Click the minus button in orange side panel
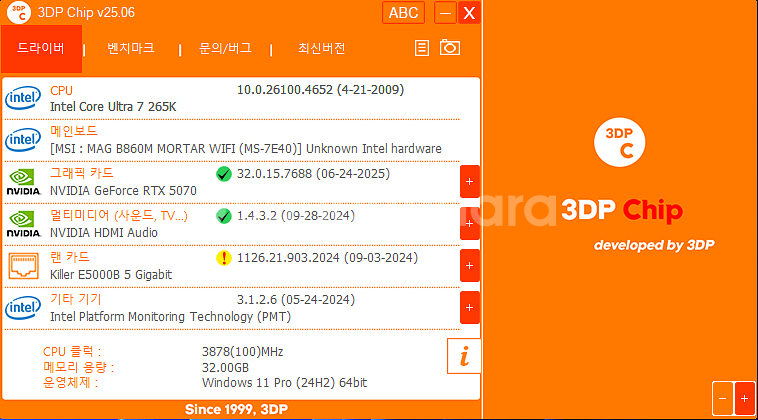 [x=723, y=398]
